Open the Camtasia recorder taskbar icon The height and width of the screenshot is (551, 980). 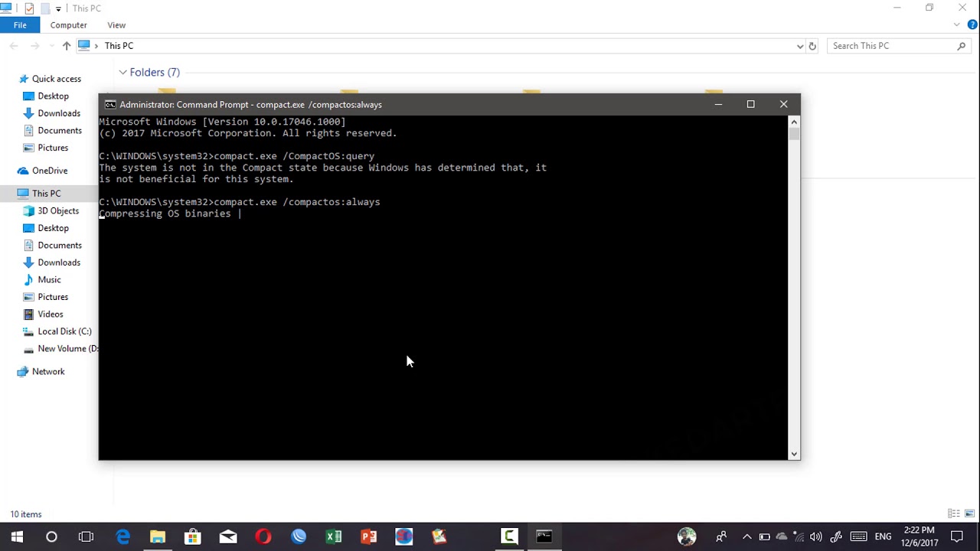[509, 536]
